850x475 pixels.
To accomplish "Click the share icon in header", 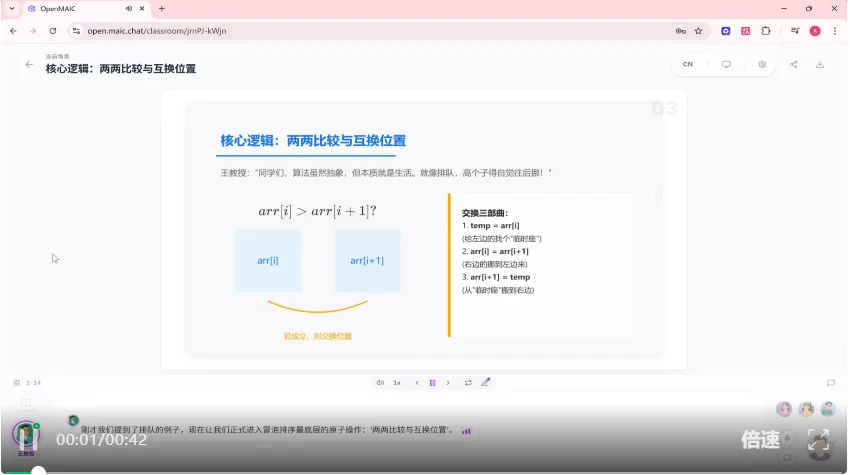I will click(x=793, y=64).
